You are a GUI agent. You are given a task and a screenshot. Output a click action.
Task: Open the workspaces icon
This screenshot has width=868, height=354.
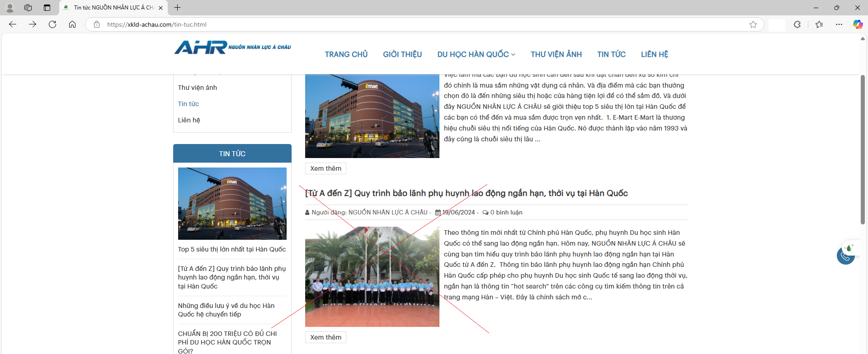(x=28, y=8)
